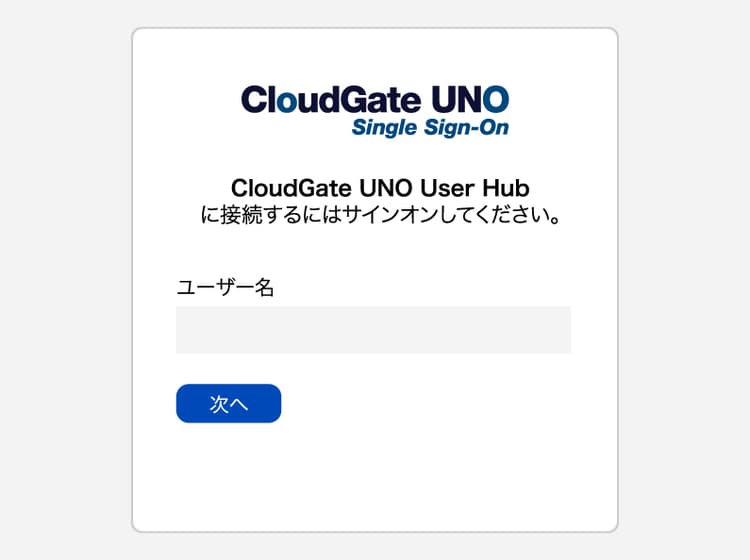Click the blue letter O in the UNO logo
750x560 pixels.
click(x=494, y=99)
